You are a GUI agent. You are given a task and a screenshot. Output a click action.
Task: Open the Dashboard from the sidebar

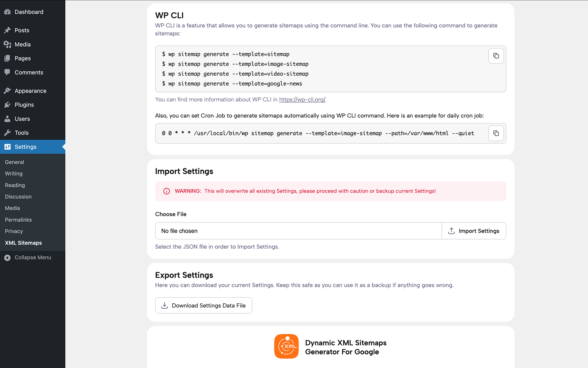point(7,11)
